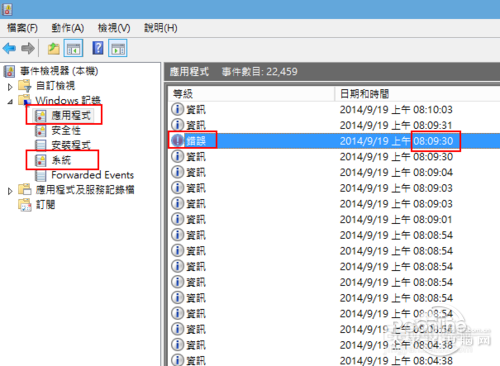Click the error icon in the 錯誤 row
500x366 pixels.
point(177,141)
